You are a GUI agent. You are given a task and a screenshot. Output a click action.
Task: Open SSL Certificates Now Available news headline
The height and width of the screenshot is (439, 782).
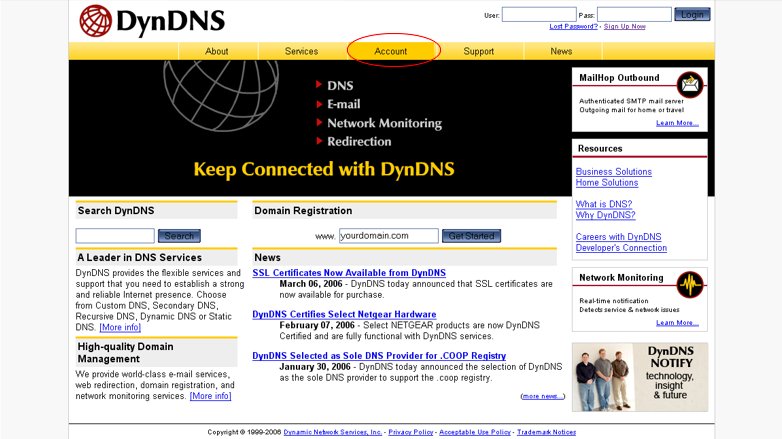click(x=349, y=273)
